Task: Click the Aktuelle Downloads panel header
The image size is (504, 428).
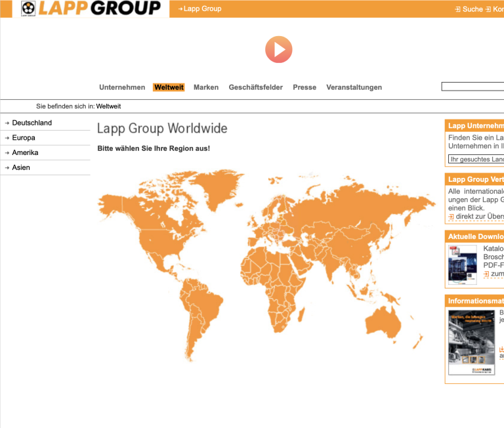Action: [x=474, y=236]
